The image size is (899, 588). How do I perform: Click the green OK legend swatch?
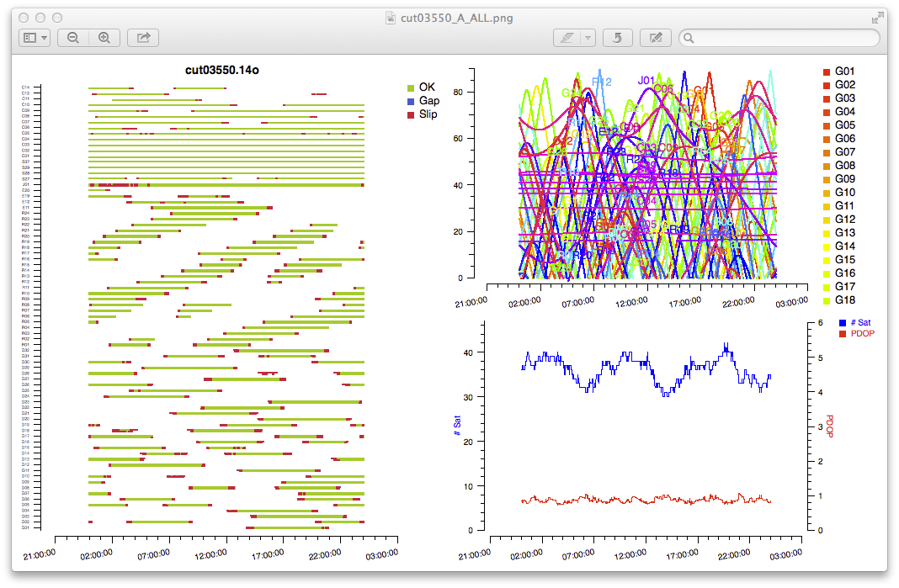coord(411,87)
